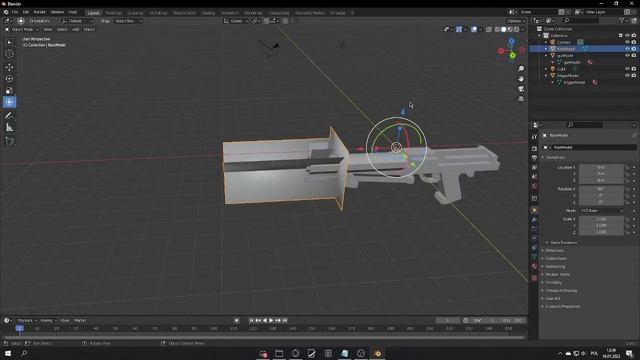Click the outliner filter funnel icon
640x360 pixels.
622,20
